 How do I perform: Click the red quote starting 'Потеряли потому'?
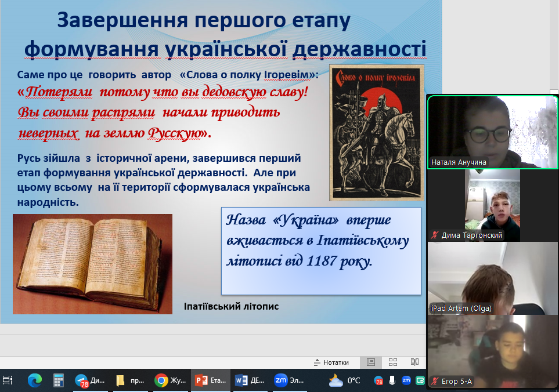pyautogui.click(x=163, y=113)
